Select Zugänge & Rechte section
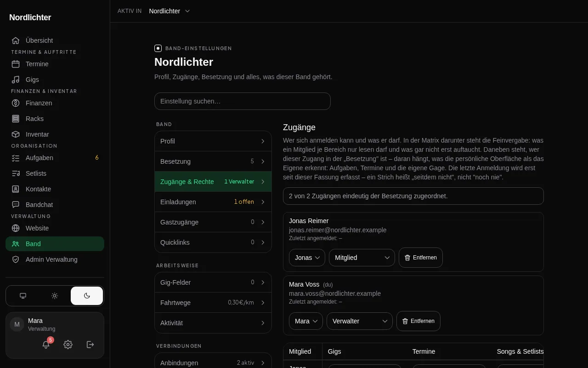 [x=213, y=182]
